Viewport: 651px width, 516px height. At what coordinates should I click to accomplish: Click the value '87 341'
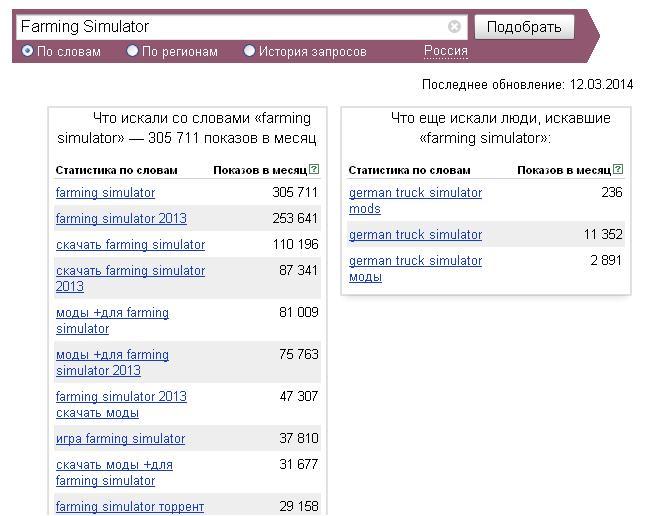299,270
